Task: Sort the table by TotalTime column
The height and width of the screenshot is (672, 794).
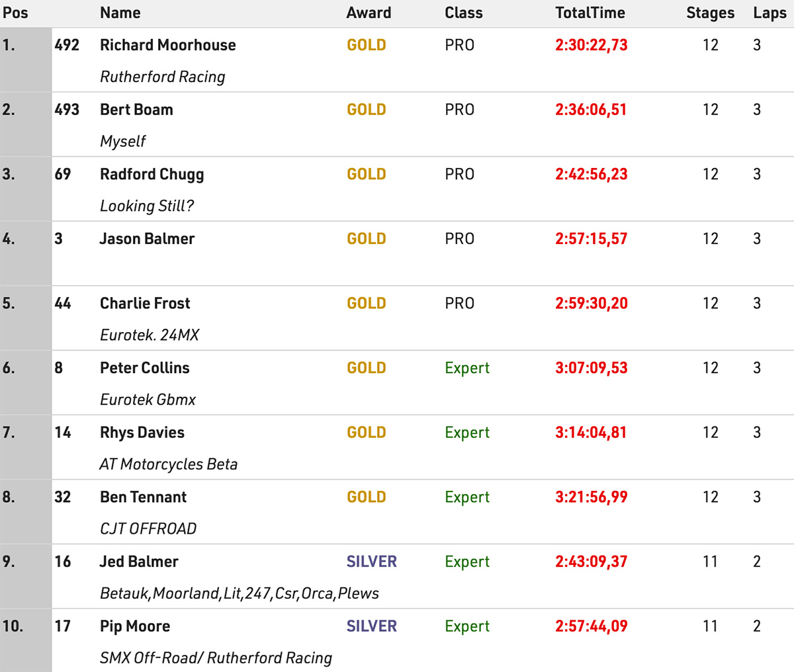Action: click(x=590, y=12)
